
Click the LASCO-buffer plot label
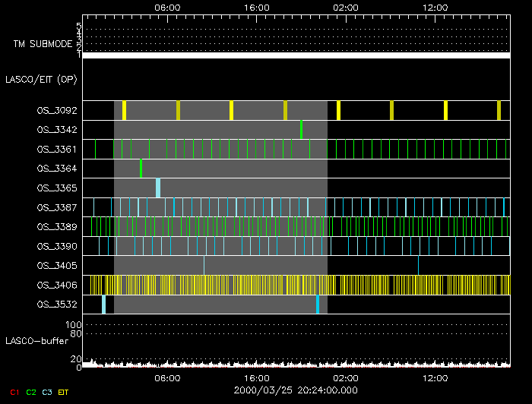coord(37,340)
